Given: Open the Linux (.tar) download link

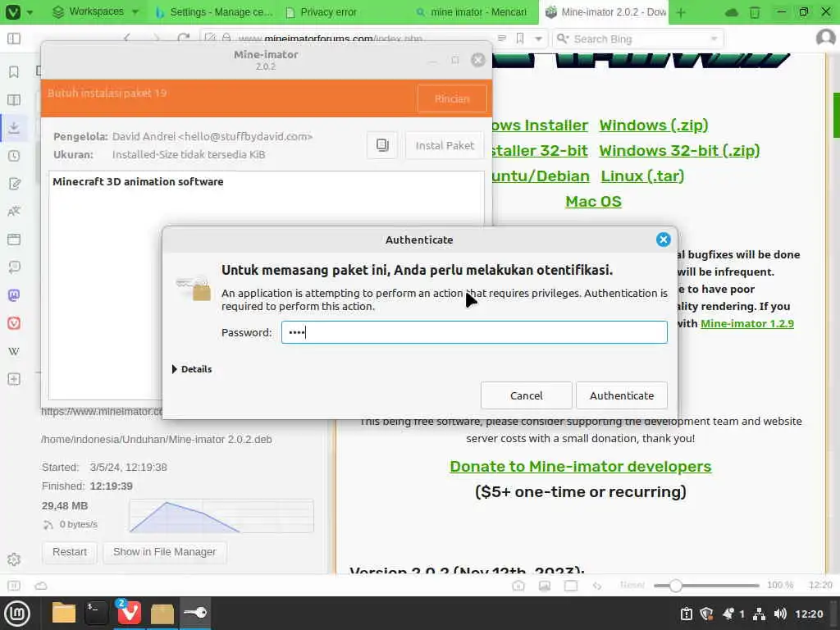Looking at the screenshot, I should point(642,176).
